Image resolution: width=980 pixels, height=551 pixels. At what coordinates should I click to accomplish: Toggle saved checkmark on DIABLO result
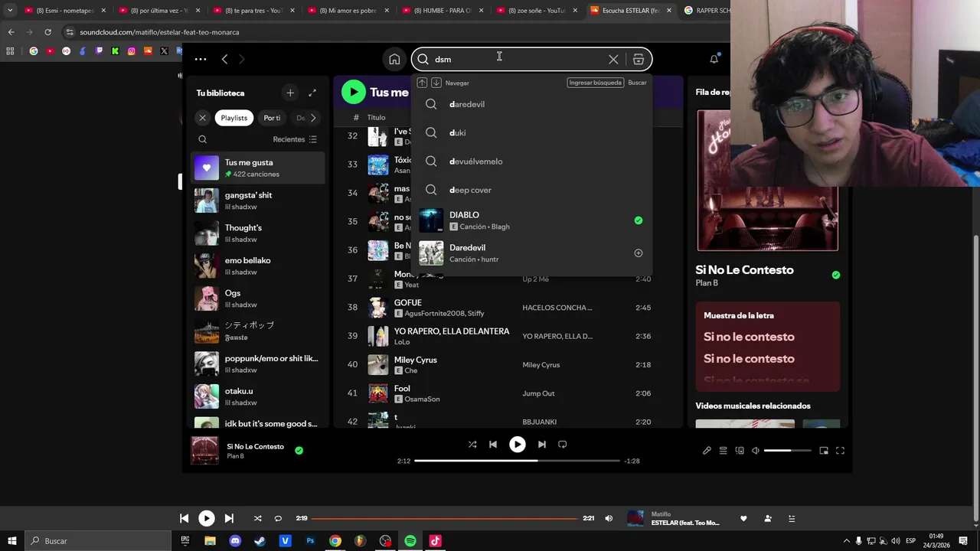pos(638,220)
